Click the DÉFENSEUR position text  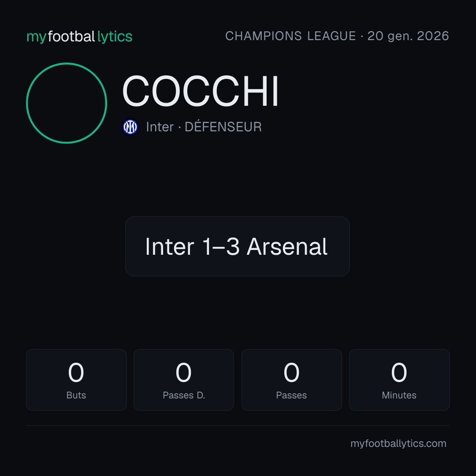(223, 127)
